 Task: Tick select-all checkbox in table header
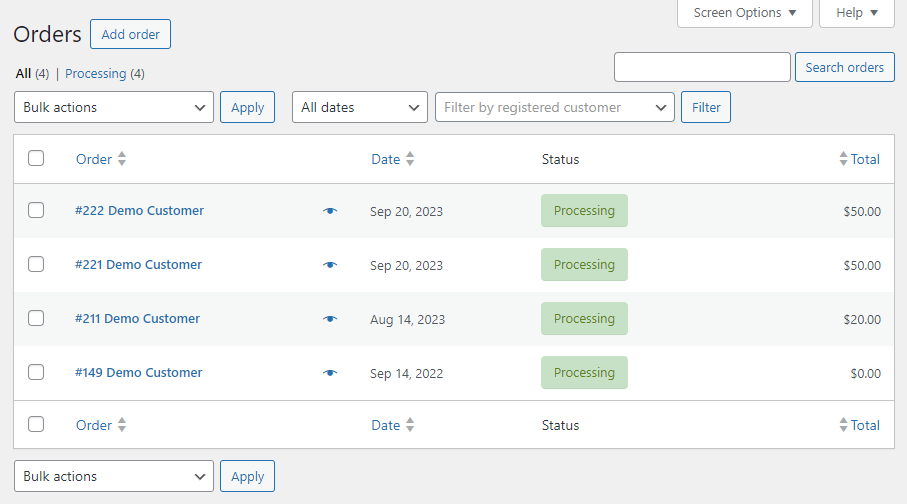tap(36, 158)
